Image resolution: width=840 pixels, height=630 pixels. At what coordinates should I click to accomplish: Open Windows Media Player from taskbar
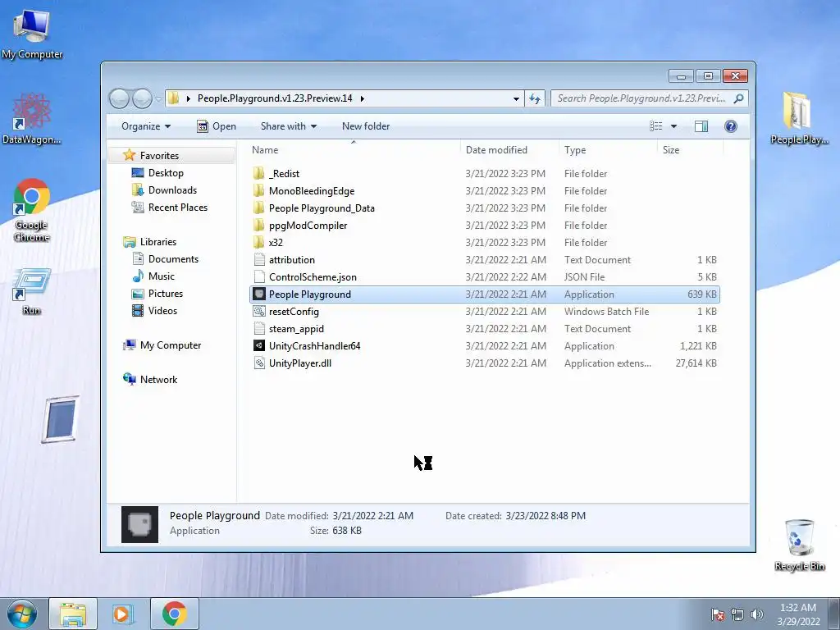pyautogui.click(x=123, y=614)
